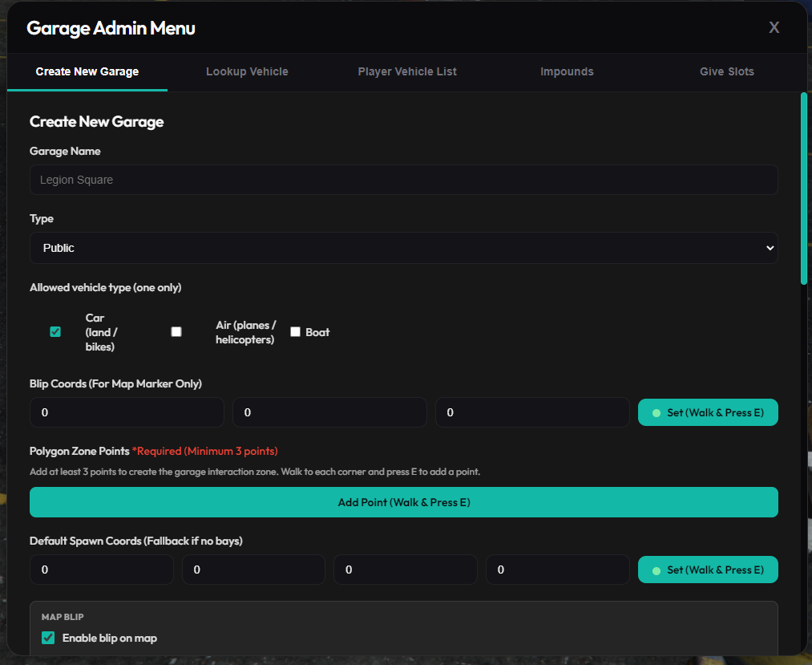Click the first Default Spawn Coords field
The width and height of the screenshot is (812, 665).
(x=102, y=570)
